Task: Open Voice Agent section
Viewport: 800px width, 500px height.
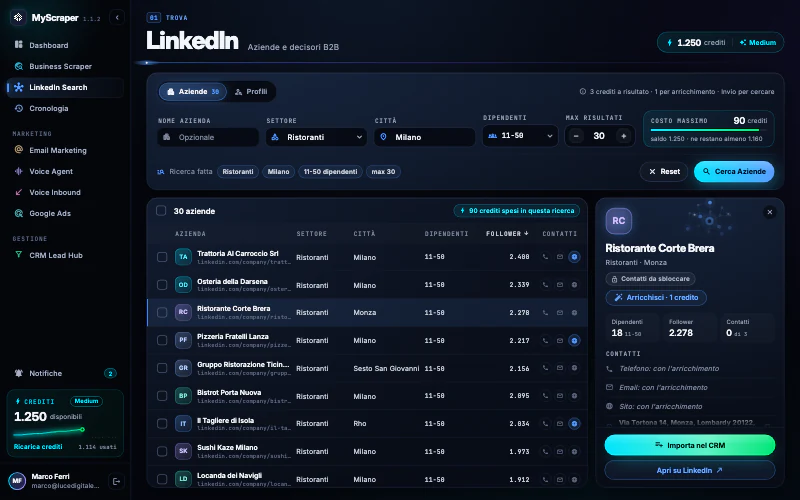Action: 65,171
